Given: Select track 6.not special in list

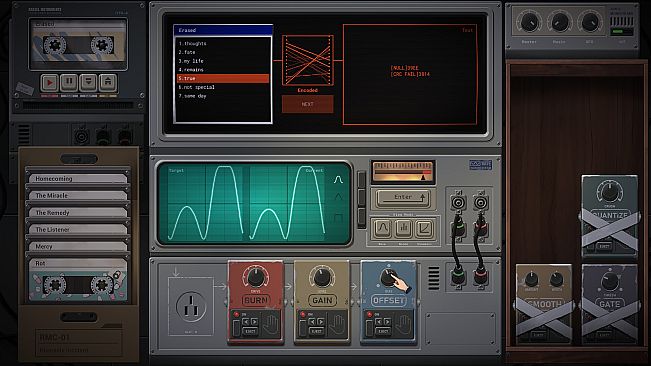Looking at the screenshot, I should (x=223, y=87).
